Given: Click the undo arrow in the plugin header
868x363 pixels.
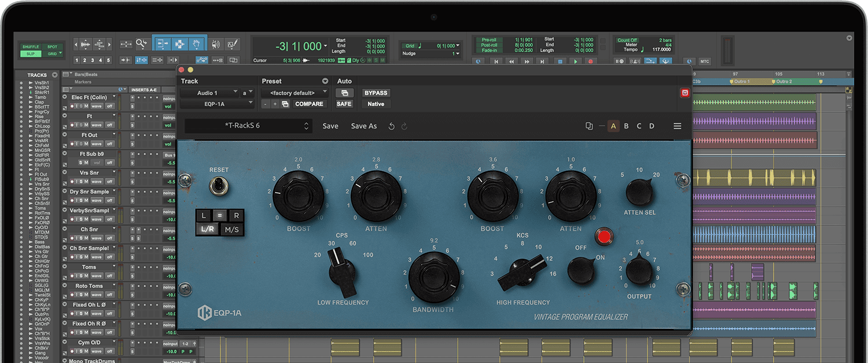Looking at the screenshot, I should pyautogui.click(x=392, y=126).
